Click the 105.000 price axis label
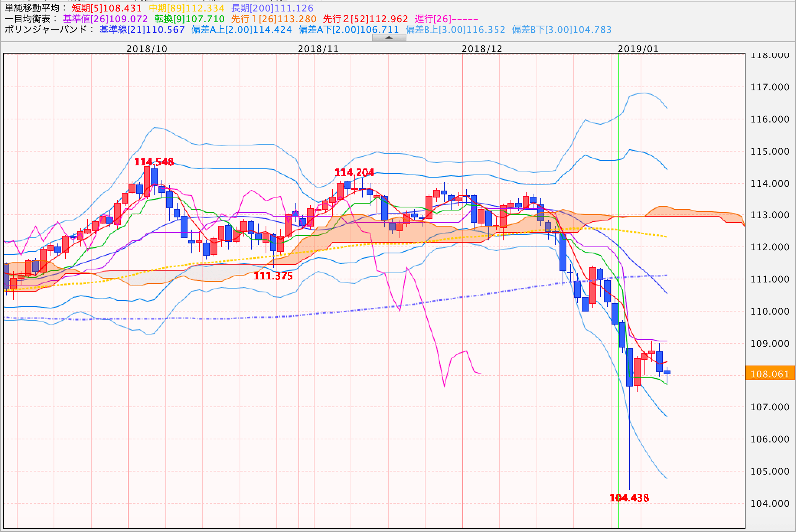 coord(770,472)
